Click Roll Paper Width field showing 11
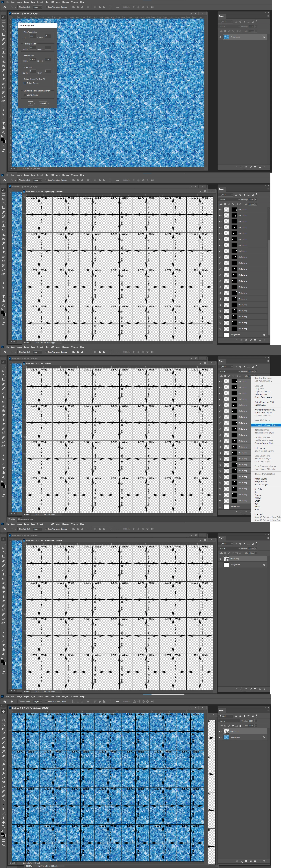 (33, 48)
